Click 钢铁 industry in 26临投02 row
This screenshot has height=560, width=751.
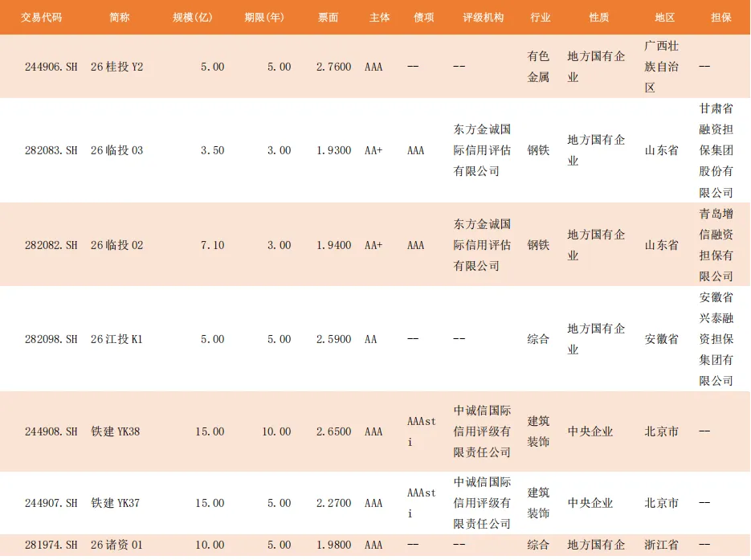coord(538,245)
